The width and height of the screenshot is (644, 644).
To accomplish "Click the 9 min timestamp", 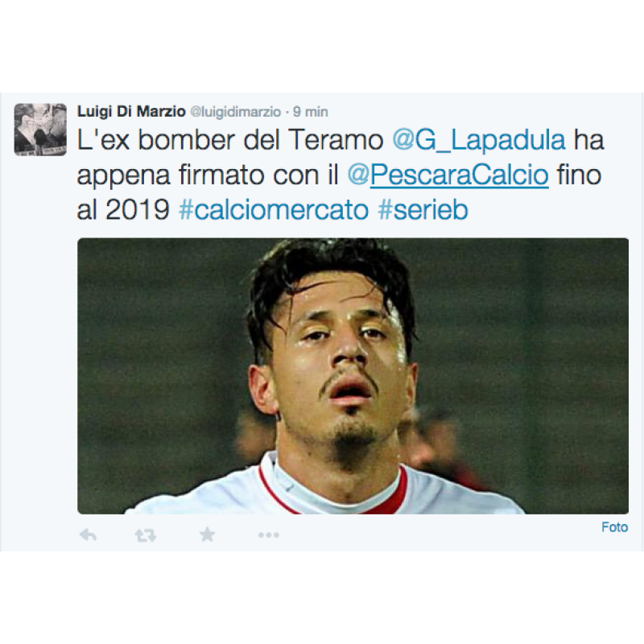I will point(311,112).
